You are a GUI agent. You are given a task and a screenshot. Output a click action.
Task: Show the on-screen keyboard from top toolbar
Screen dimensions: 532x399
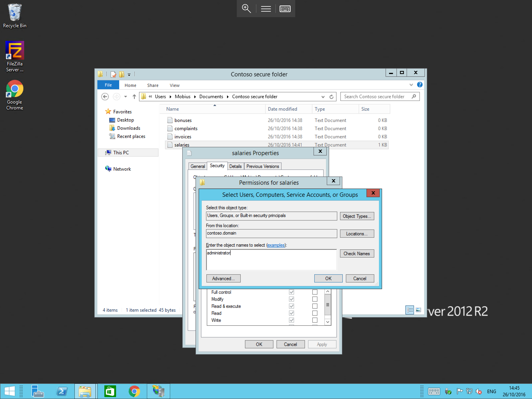(285, 9)
